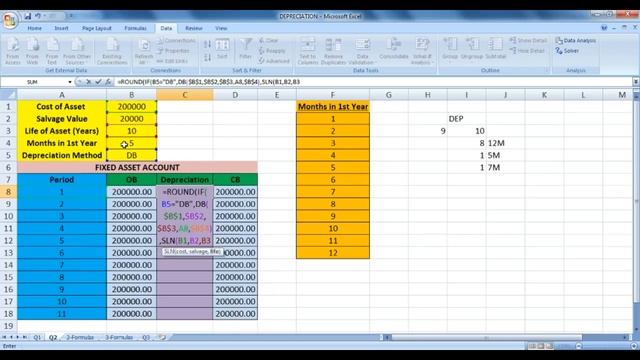Cancel formula entry with the X
The width and height of the screenshot is (640, 360).
click(x=89, y=82)
